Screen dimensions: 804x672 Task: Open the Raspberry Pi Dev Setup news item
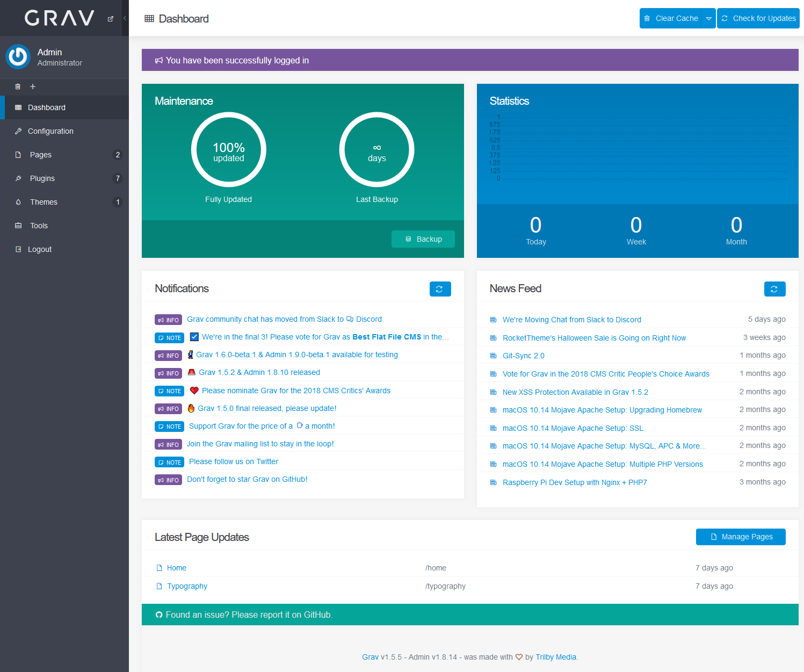pyautogui.click(x=575, y=482)
